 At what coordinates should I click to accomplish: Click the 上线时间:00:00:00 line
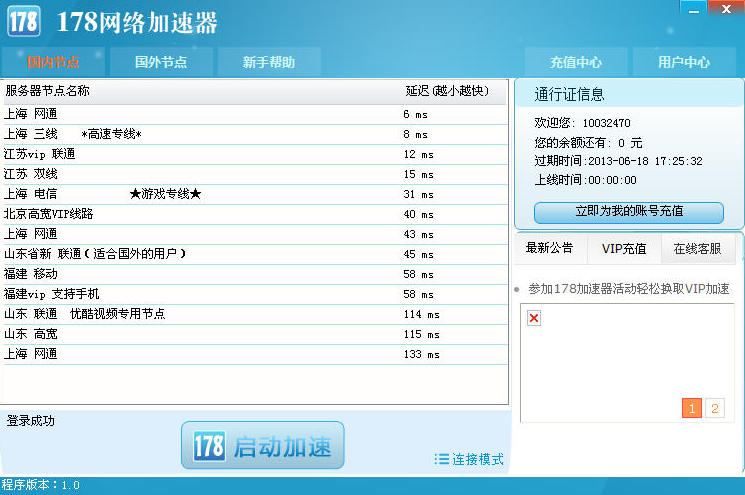click(x=585, y=180)
